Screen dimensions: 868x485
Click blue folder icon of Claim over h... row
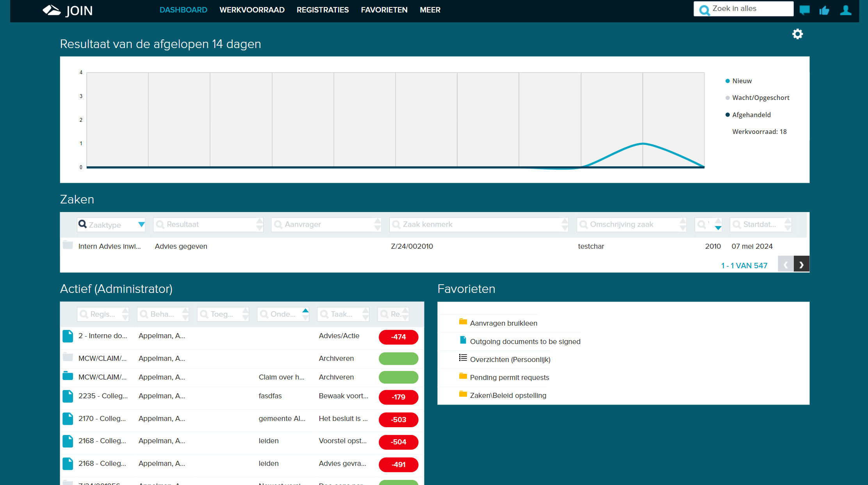pos(68,376)
